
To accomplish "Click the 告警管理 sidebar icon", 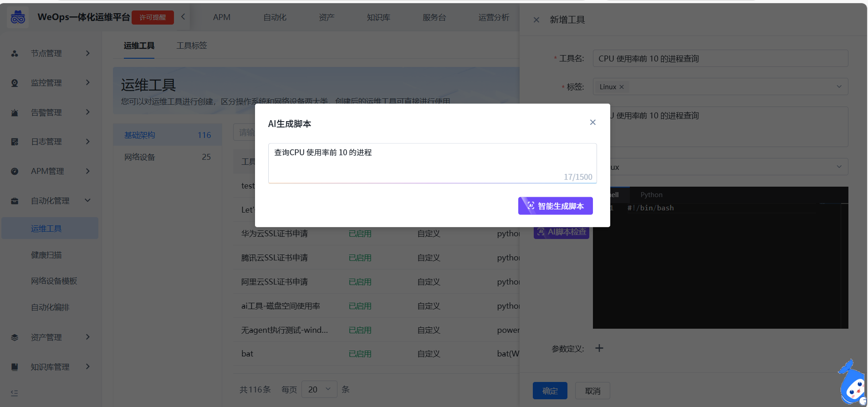I will (15, 112).
